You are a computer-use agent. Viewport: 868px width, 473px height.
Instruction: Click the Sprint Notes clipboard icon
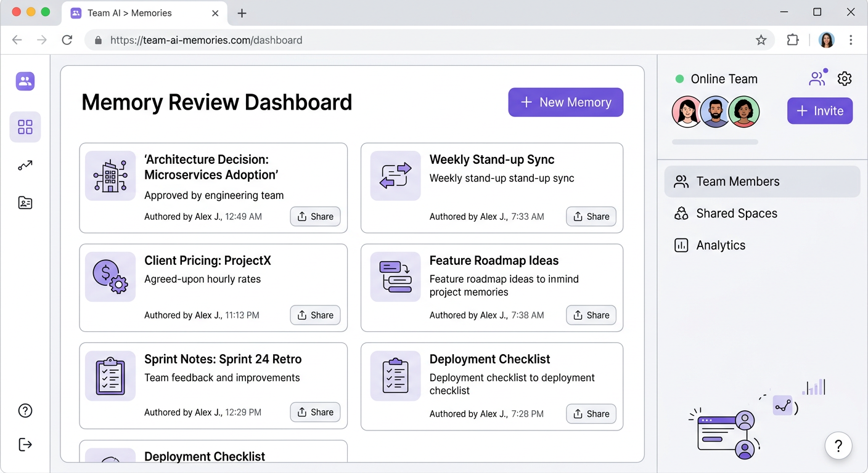(x=110, y=376)
